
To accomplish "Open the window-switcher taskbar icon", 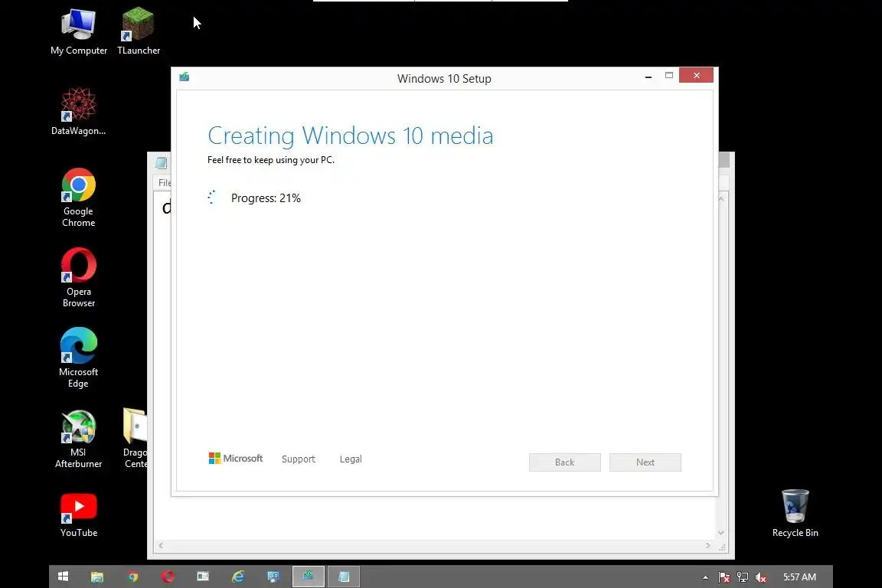I will (202, 577).
